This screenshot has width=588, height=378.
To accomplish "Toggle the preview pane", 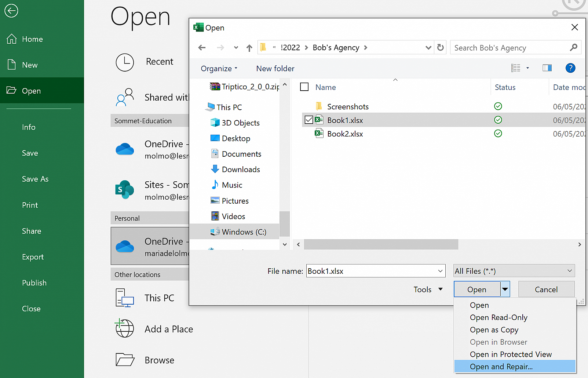I will pos(547,68).
